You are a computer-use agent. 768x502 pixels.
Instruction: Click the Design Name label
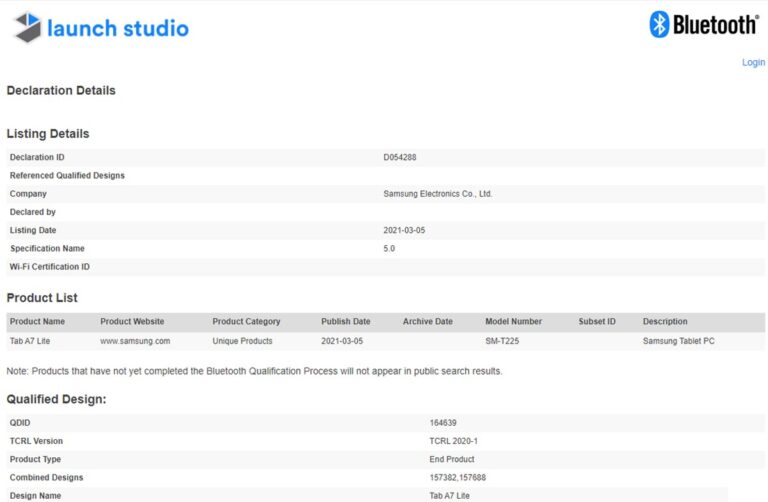pos(35,496)
